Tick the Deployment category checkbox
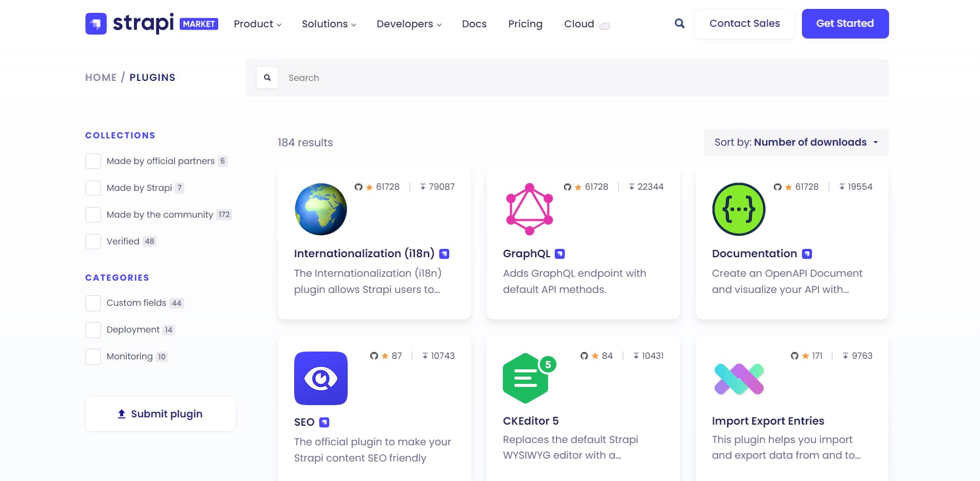 point(93,330)
